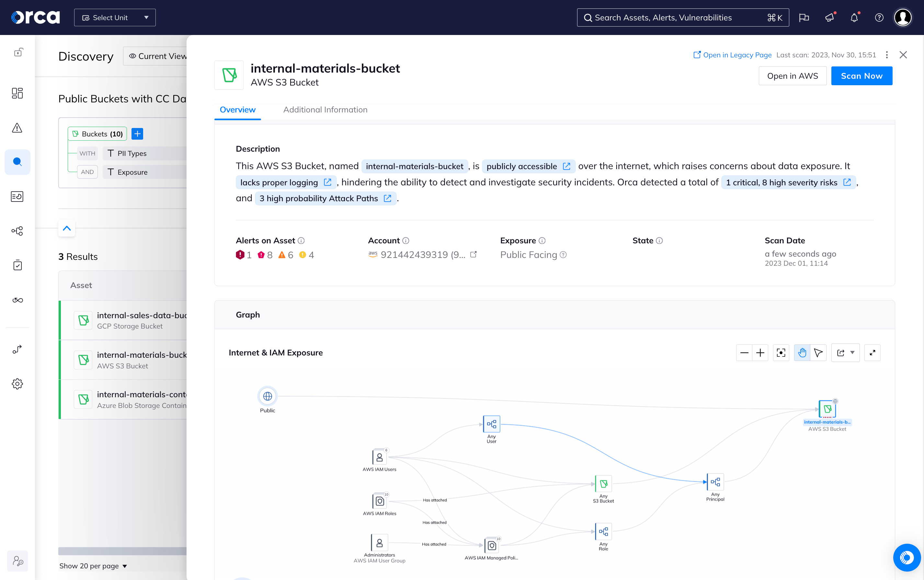The height and width of the screenshot is (580, 924).
Task: Collapse the filter panel using the up chevron
Action: 67,228
